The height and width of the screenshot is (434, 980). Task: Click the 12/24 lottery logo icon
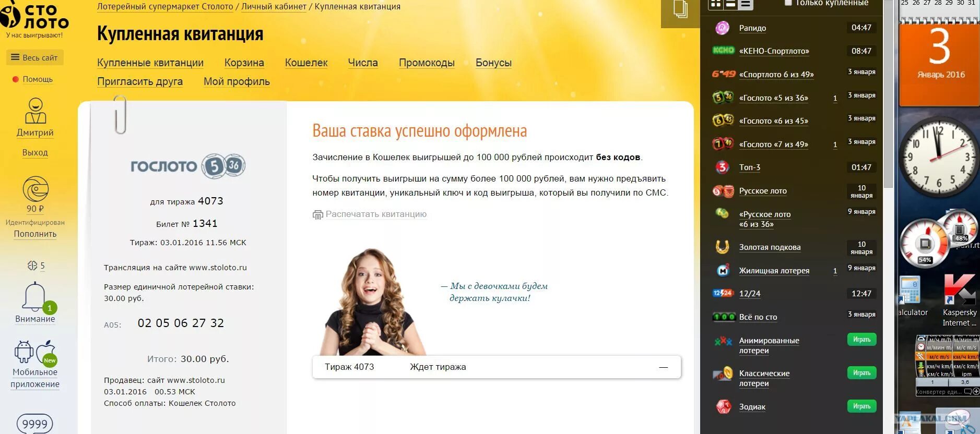coord(723,293)
